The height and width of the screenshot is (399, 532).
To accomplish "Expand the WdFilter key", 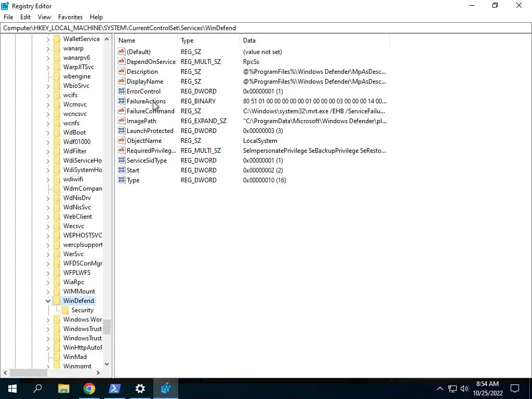I will [x=48, y=151].
